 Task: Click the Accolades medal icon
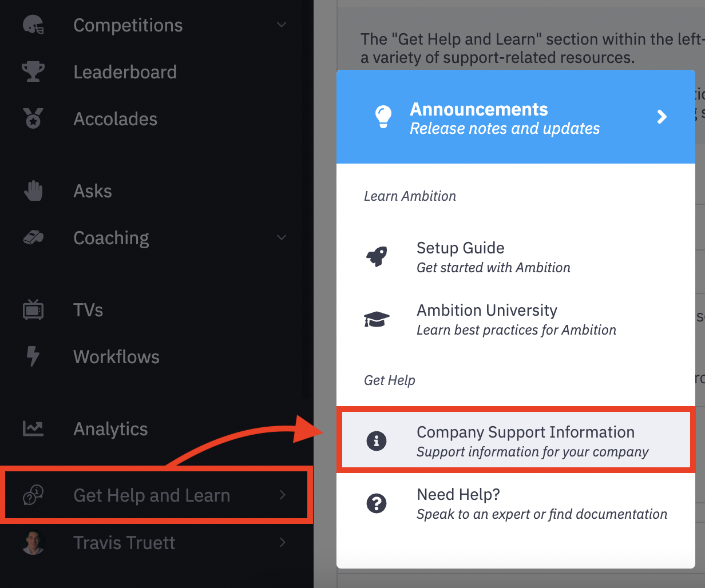[x=33, y=118]
